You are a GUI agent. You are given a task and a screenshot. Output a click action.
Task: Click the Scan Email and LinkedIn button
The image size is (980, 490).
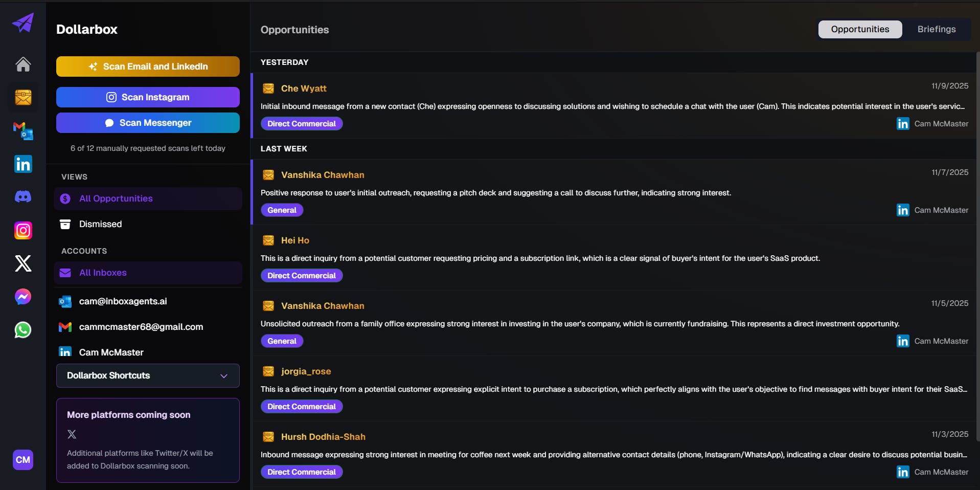point(148,66)
